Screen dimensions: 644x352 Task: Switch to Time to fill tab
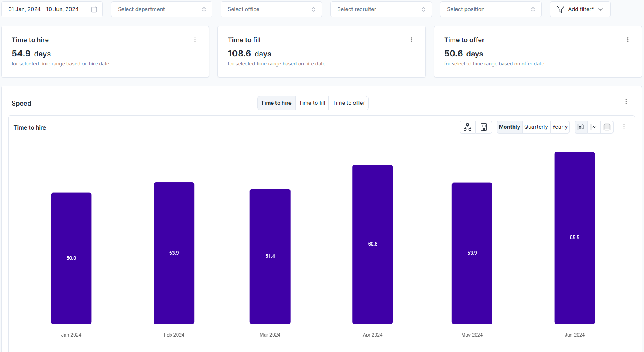(312, 103)
